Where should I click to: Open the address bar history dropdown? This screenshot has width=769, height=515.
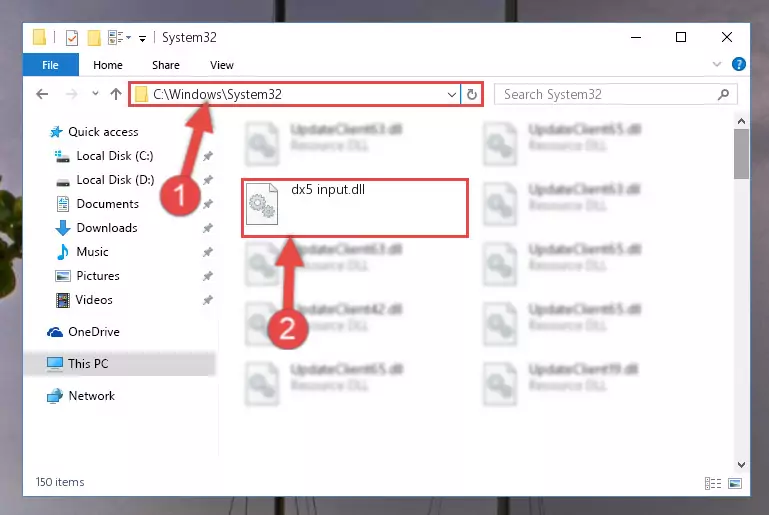click(x=452, y=94)
